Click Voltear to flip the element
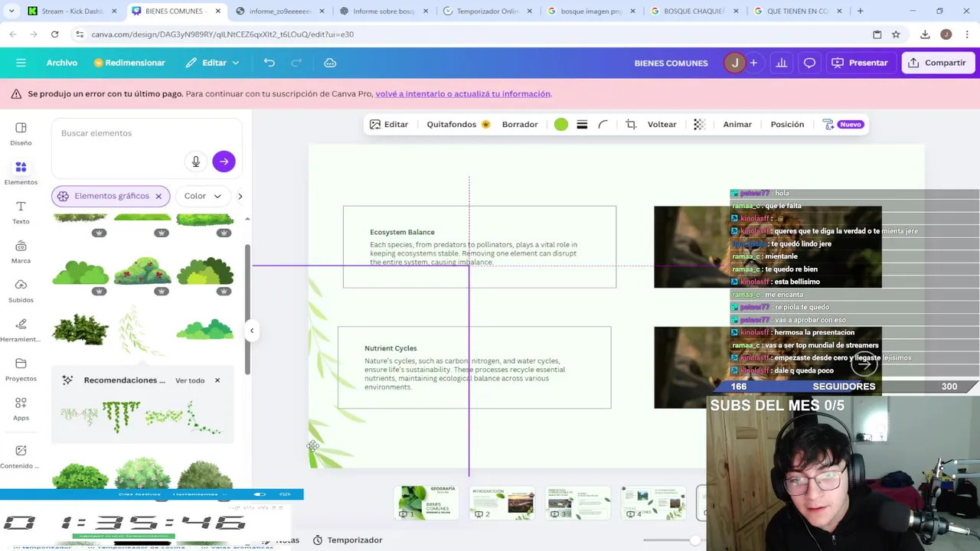980x551 pixels. (x=661, y=124)
